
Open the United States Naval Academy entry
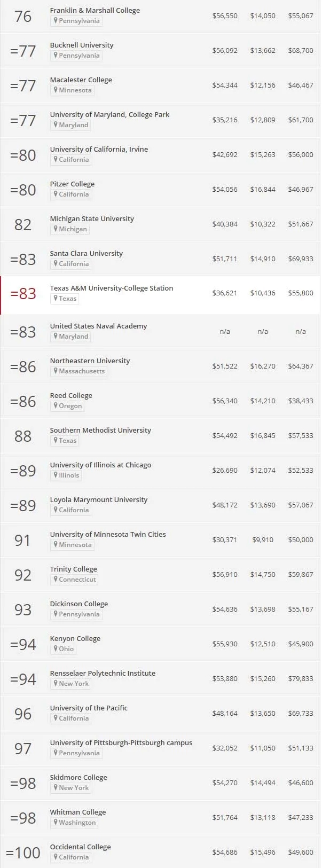[98, 326]
